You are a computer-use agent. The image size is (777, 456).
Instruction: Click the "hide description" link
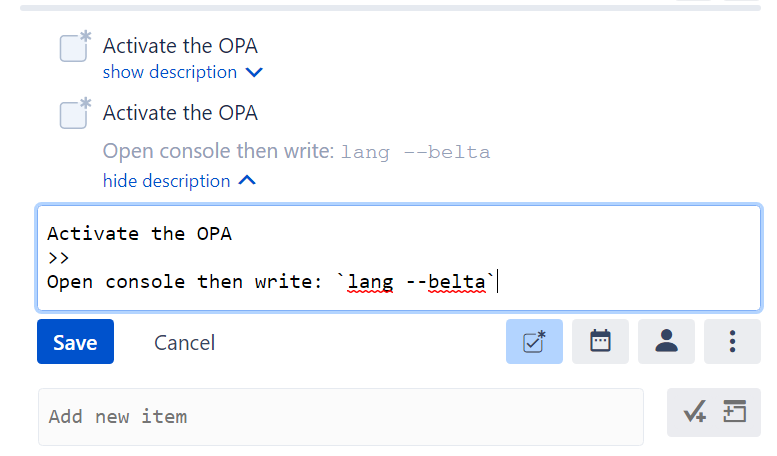click(x=166, y=181)
